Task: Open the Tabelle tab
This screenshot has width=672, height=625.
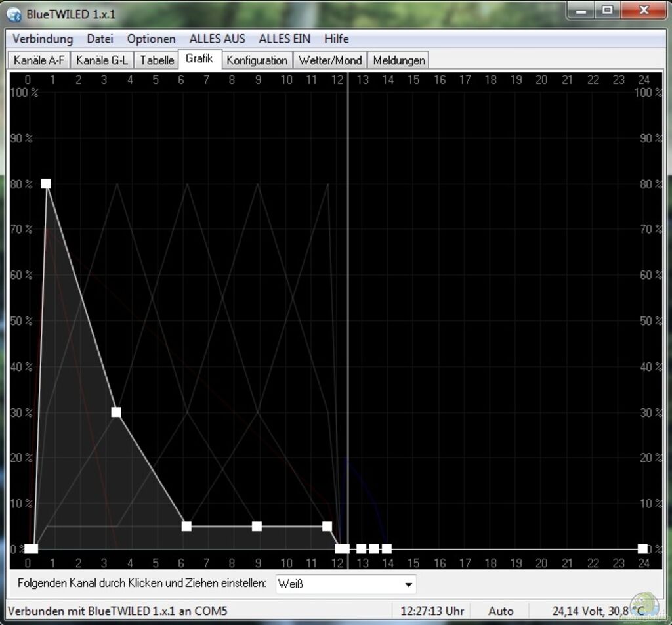Action: [x=157, y=60]
